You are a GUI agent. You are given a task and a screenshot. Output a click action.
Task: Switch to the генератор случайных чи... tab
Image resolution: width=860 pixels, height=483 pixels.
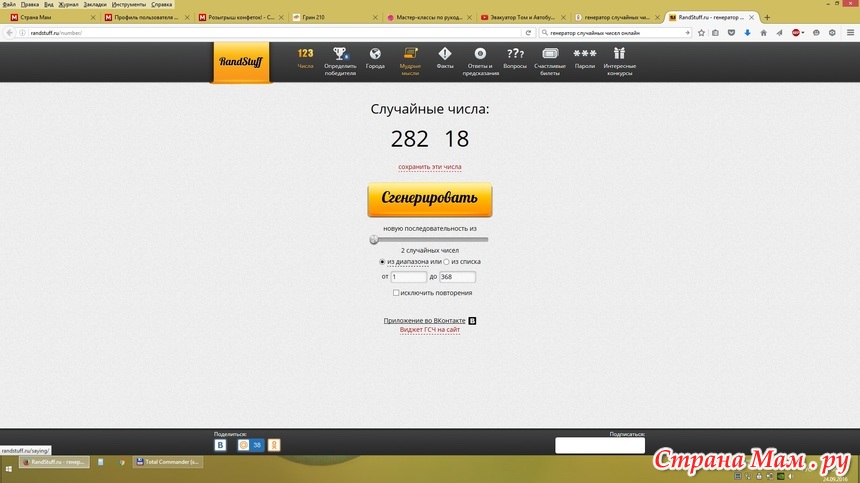[617, 18]
